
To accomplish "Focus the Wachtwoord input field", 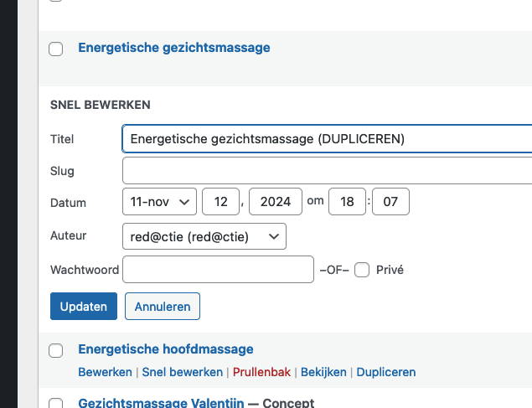I will coord(218,270).
